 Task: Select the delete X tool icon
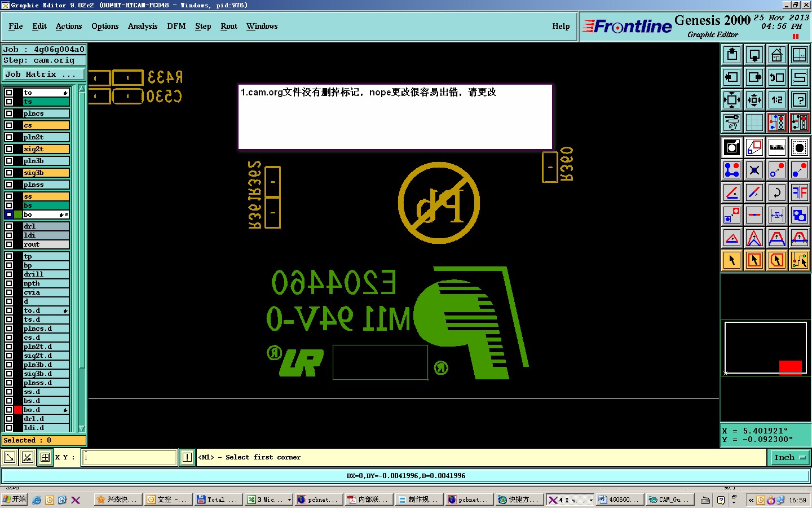(x=754, y=170)
